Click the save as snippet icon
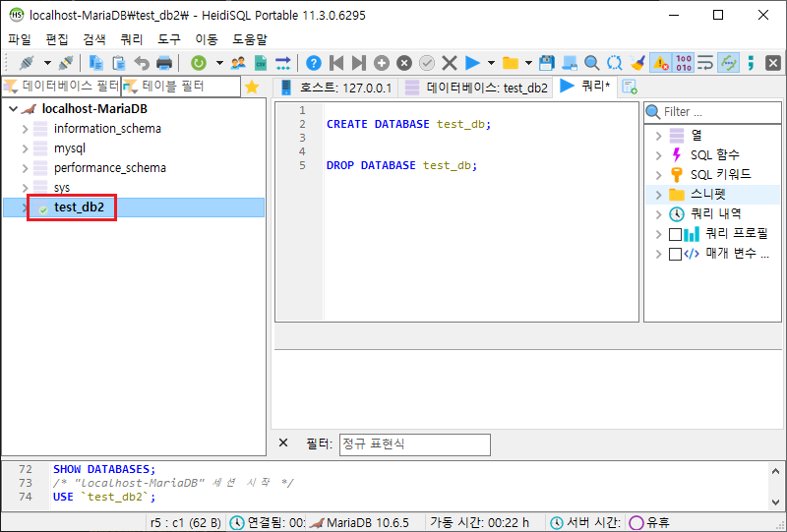 [570, 63]
